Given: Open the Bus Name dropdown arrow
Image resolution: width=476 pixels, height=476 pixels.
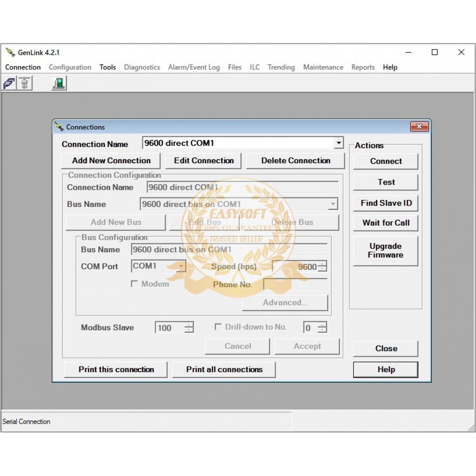Looking at the screenshot, I should tap(333, 204).
